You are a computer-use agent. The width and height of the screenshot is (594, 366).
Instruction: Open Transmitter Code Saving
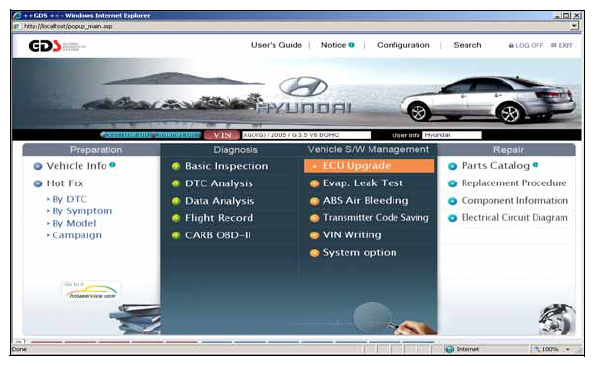point(375,217)
